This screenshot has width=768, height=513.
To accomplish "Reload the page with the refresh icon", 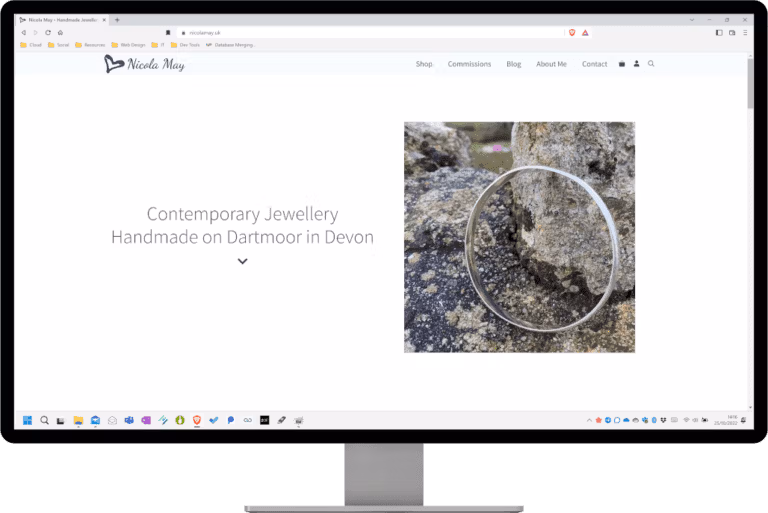I will (x=48, y=32).
